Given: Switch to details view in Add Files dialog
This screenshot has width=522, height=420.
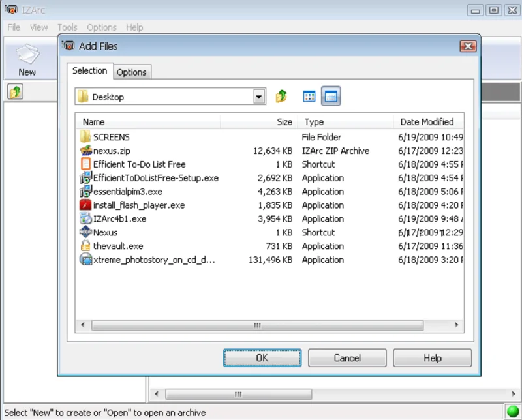Looking at the screenshot, I should pos(331,96).
